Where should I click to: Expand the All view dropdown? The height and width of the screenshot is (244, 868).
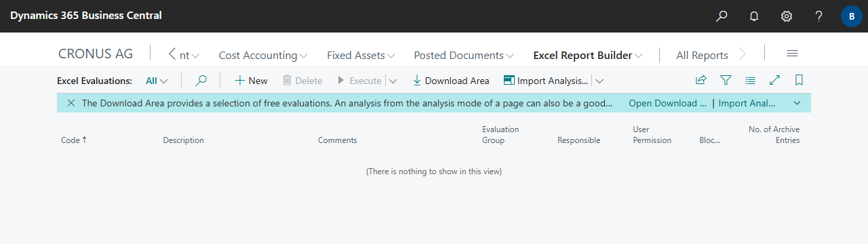157,81
